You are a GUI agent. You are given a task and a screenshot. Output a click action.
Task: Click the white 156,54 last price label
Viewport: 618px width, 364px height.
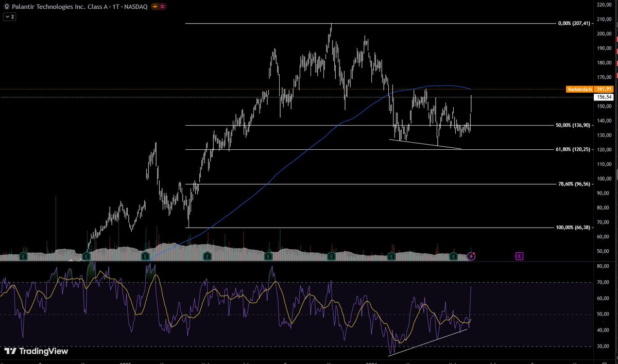[605, 96]
